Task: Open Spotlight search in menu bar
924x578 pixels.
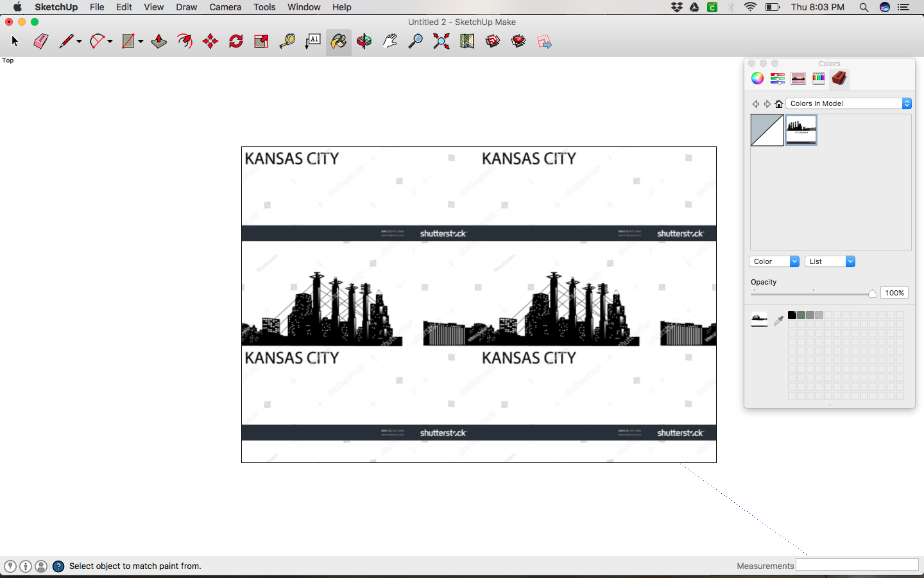Action: click(864, 7)
